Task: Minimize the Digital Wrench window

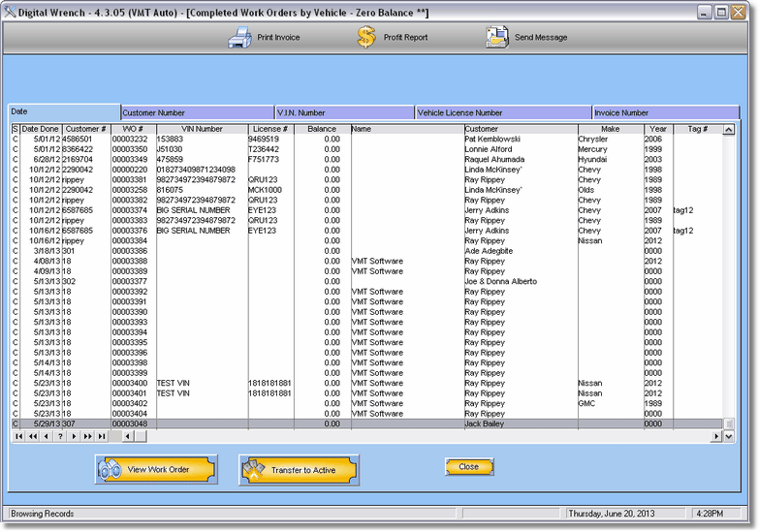Action: 704,12
